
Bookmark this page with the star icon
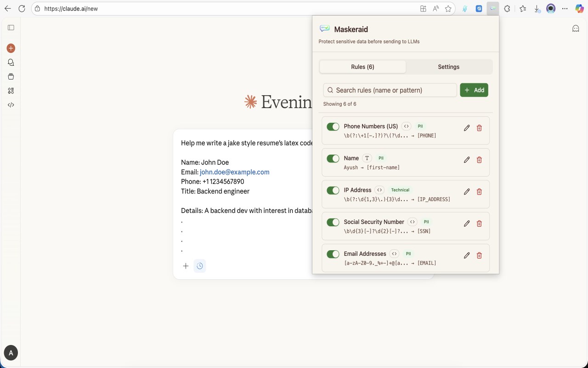point(448,8)
